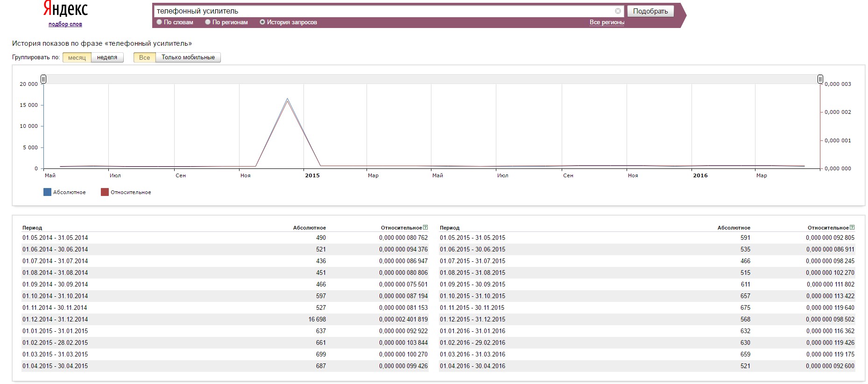Select the period 01.11.2015 - 30.11.2015
868x384 pixels.
tap(472, 307)
